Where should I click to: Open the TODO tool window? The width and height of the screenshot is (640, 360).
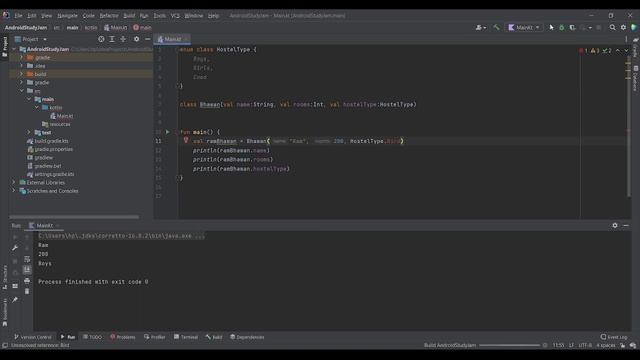coord(92,337)
